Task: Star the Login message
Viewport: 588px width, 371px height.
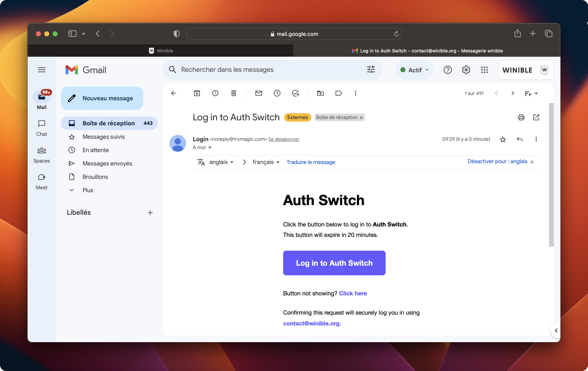Action: (x=503, y=139)
